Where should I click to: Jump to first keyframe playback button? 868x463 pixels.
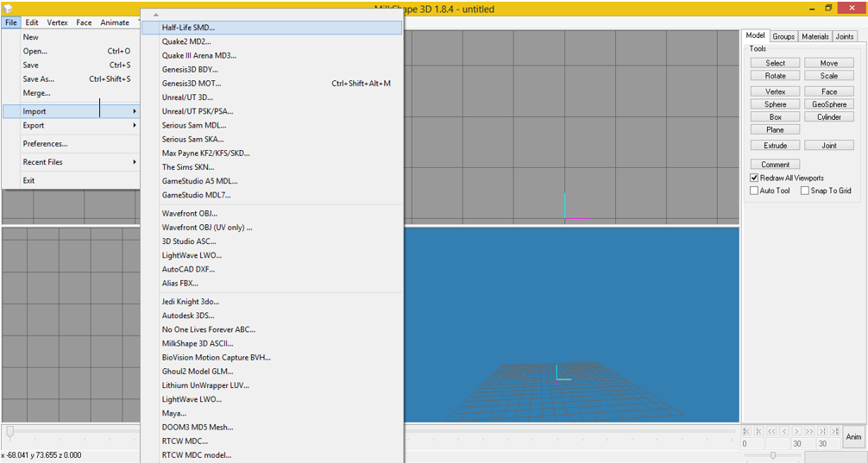746,431
